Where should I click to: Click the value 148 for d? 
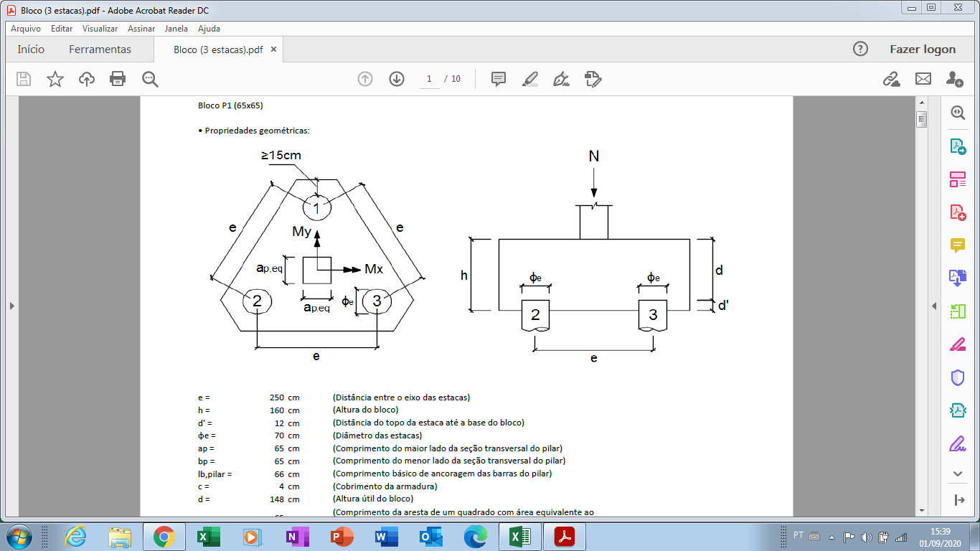coord(277,499)
